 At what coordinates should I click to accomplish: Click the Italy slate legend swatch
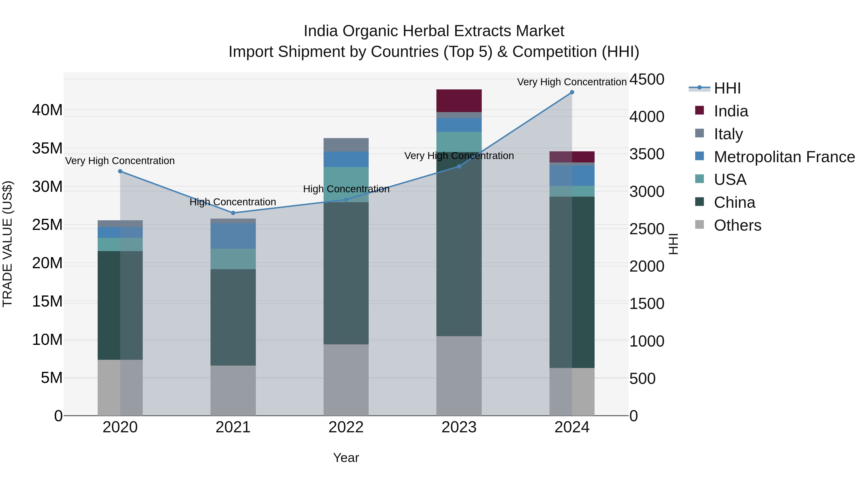pos(699,133)
